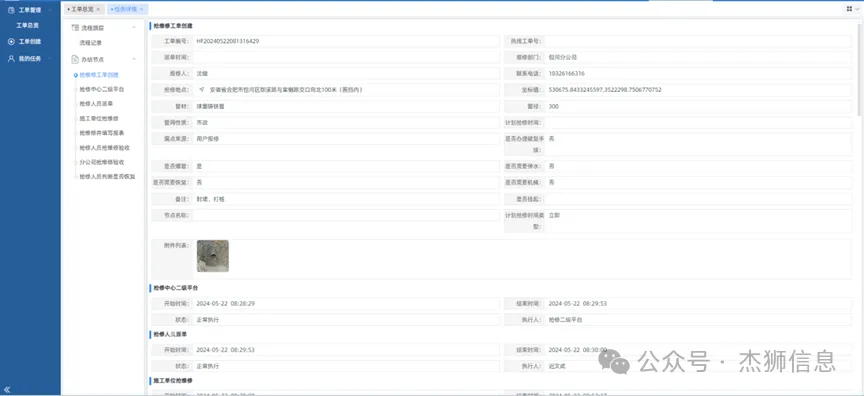Click the empty 热线工单号 field
The width and height of the screenshot is (864, 396).
coord(698,41)
